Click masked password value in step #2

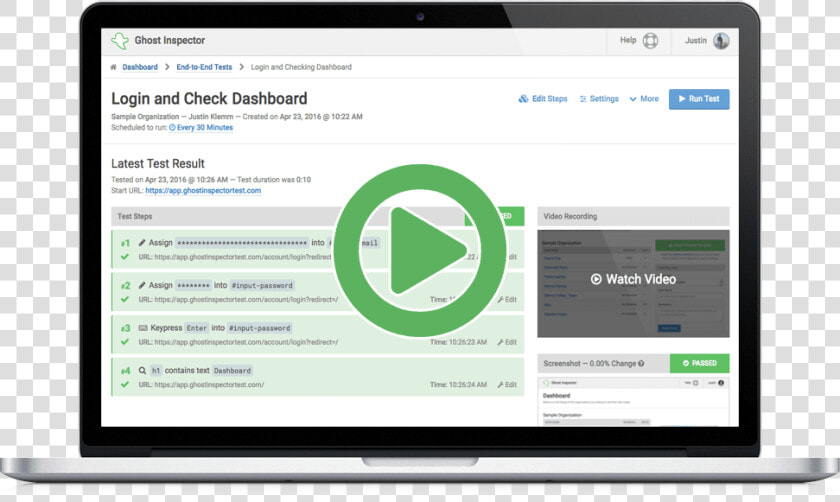pyautogui.click(x=193, y=286)
